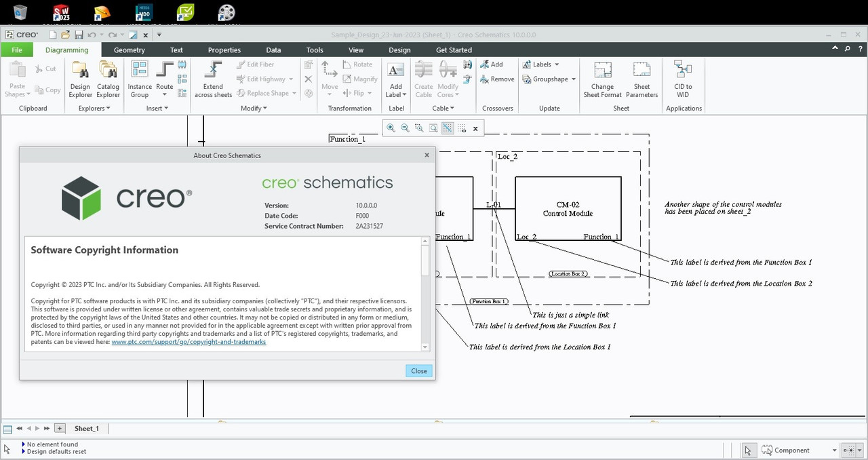Image resolution: width=868 pixels, height=460 pixels.
Task: Switch to Get Started tab
Action: pos(454,50)
